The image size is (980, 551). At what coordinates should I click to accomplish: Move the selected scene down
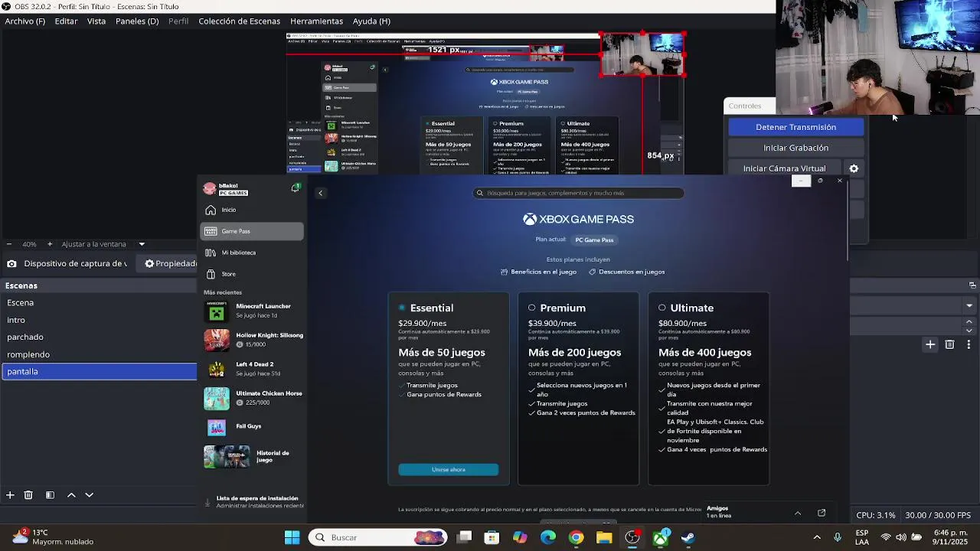[89, 495]
